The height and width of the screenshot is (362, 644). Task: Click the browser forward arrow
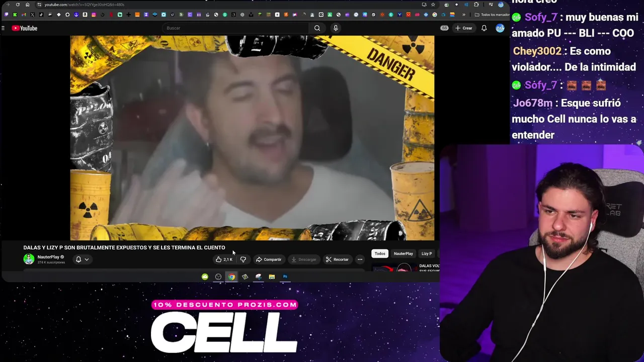(x=8, y=5)
